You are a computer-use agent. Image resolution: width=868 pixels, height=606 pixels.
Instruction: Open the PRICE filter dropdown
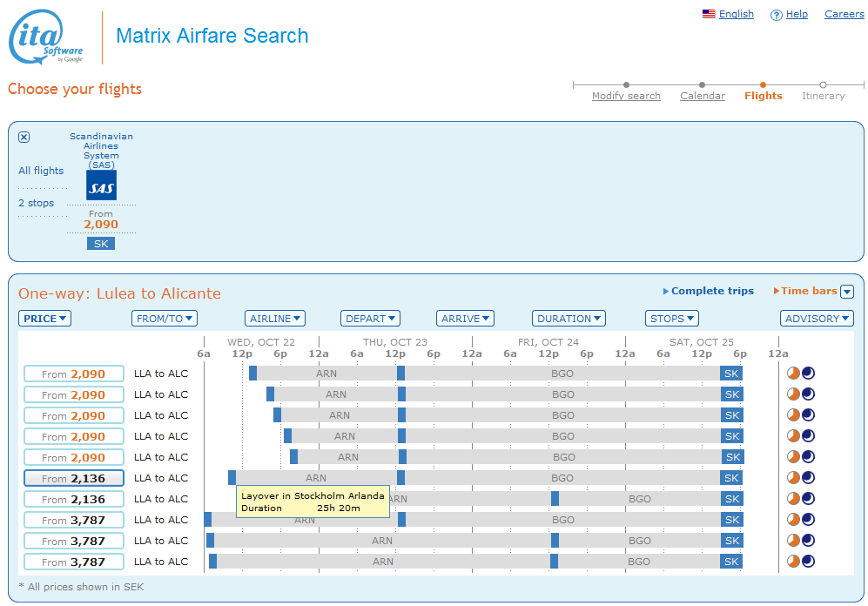[45, 318]
